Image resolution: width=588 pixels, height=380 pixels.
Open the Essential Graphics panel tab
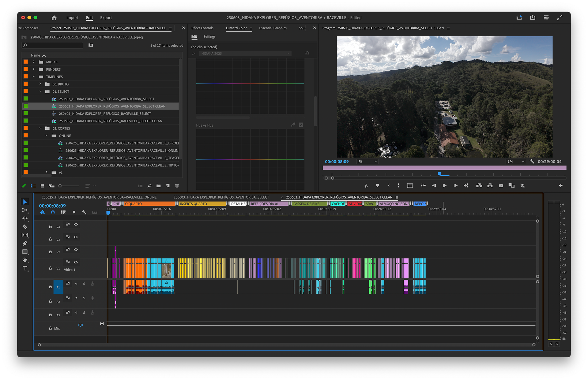pyautogui.click(x=273, y=28)
